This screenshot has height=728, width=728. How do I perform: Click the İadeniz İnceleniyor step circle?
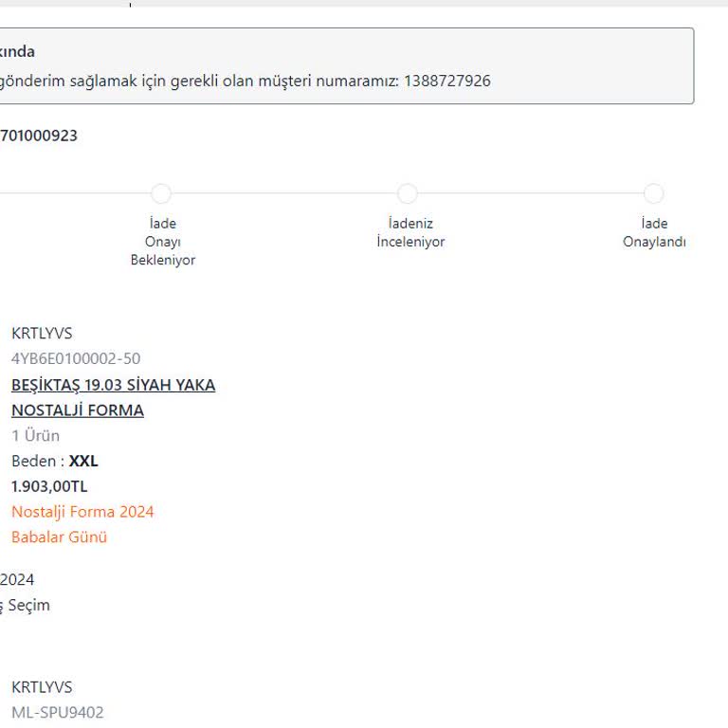[408, 193]
